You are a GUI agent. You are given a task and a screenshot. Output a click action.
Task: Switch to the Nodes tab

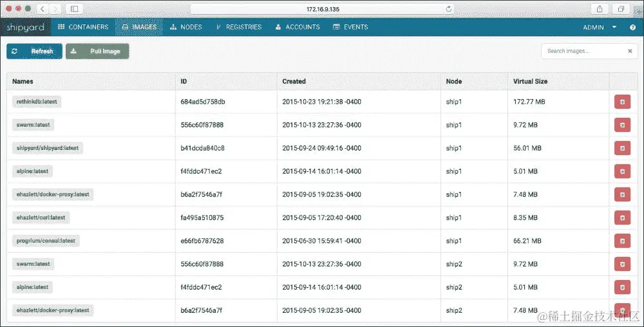[185, 27]
